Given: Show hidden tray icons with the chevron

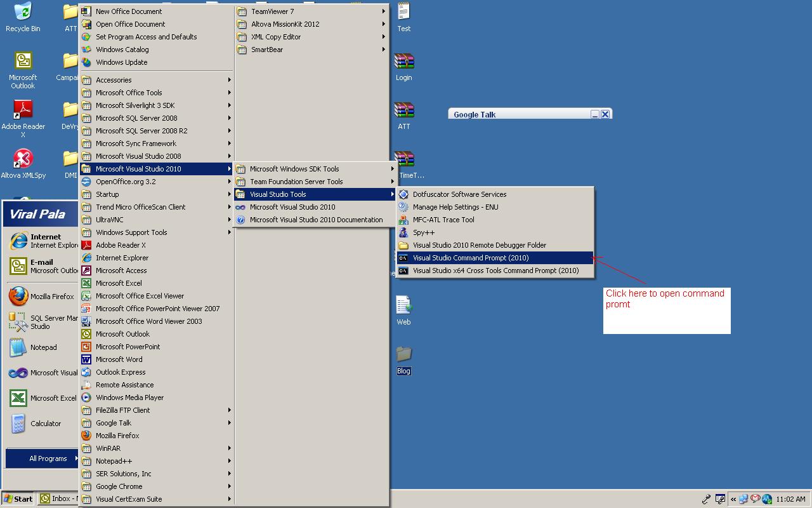Looking at the screenshot, I should [x=733, y=499].
